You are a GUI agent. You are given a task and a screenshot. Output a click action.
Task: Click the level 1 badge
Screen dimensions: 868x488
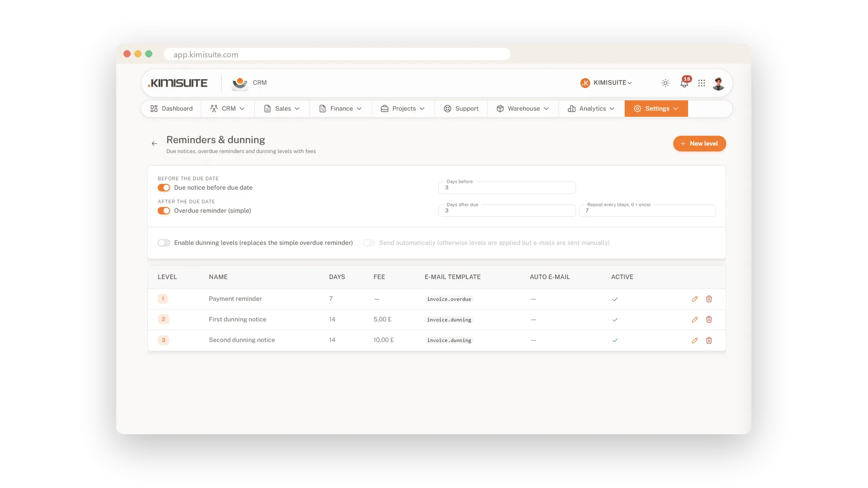point(163,299)
